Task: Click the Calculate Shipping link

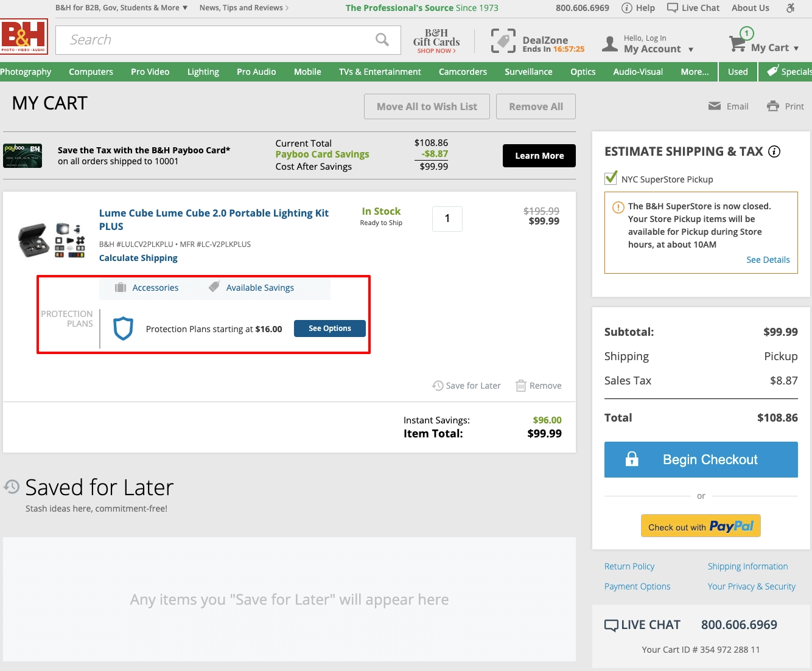Action: [x=138, y=258]
